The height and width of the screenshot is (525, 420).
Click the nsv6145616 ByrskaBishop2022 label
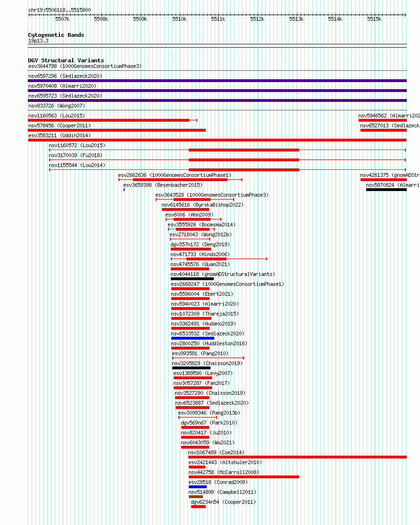pos(202,205)
